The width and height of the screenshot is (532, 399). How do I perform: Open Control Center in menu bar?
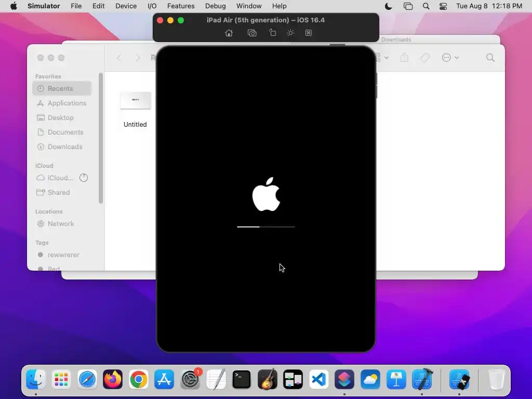443,6
